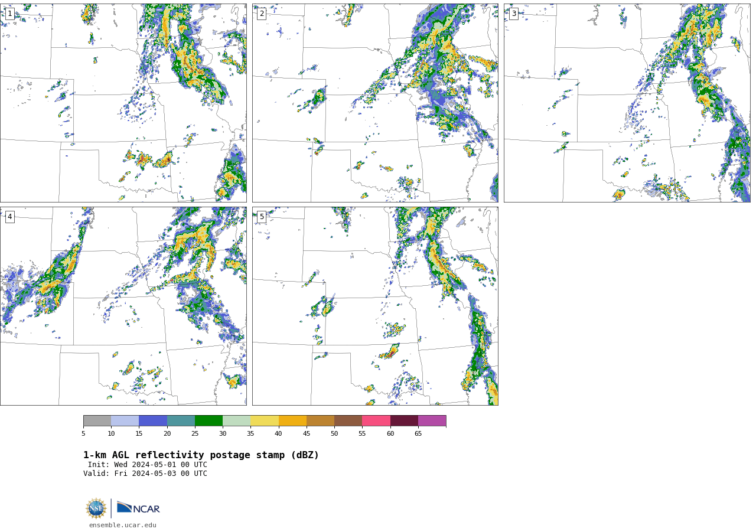
Task: Click the panel number label 1
Action: pos(9,14)
